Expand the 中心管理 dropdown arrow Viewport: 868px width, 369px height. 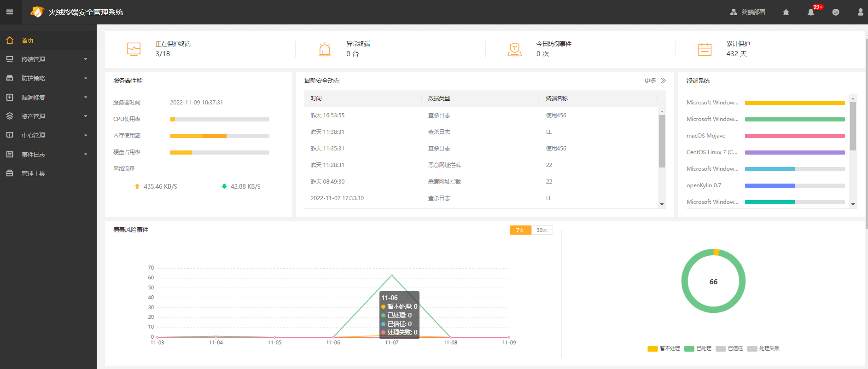coord(86,135)
